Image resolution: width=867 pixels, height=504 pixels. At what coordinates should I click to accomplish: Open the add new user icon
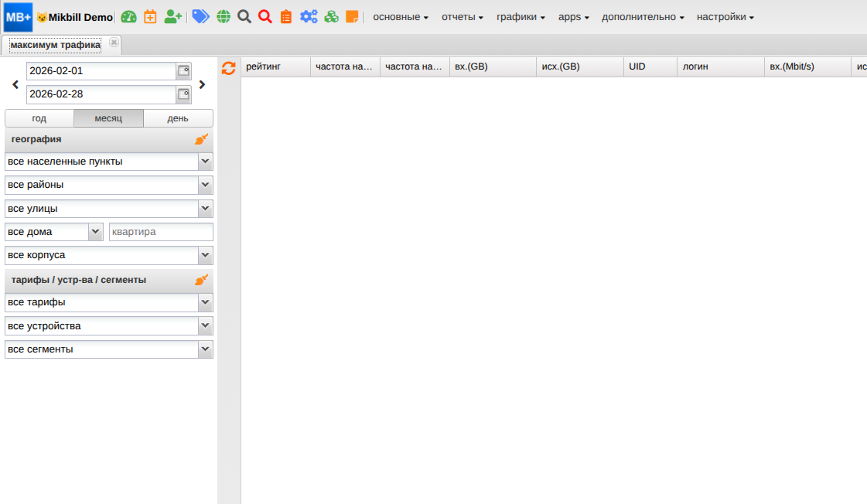coord(172,15)
